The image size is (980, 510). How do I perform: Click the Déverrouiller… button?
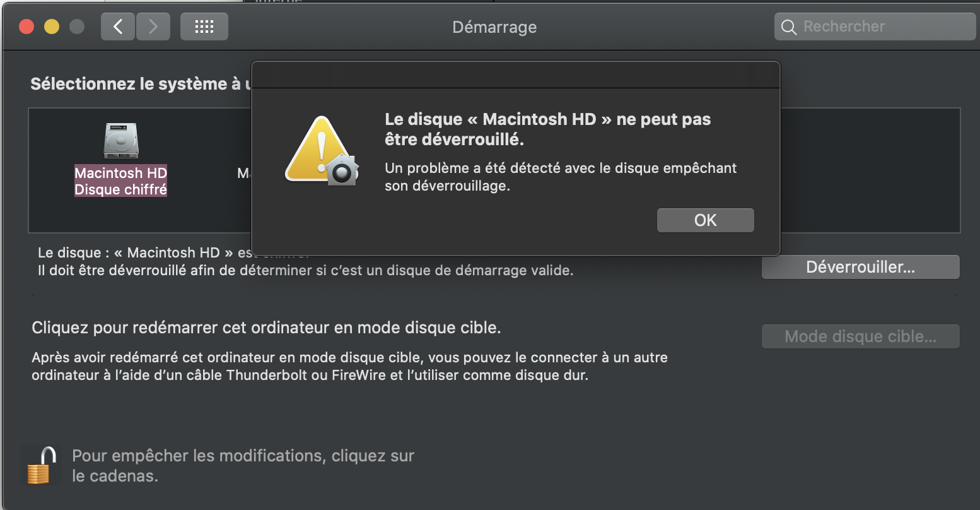(860, 267)
